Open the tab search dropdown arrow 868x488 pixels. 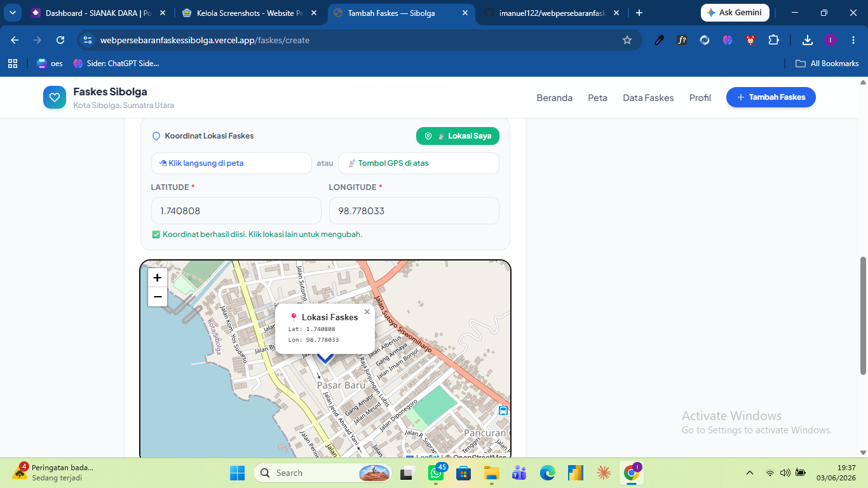click(x=12, y=13)
